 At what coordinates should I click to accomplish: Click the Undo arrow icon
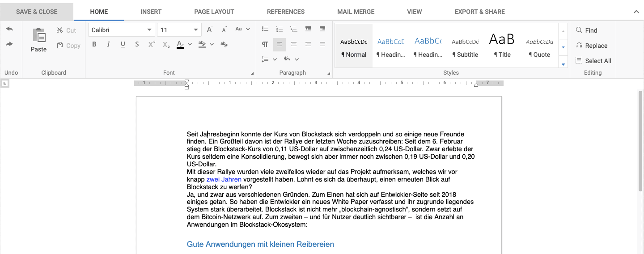(x=9, y=29)
